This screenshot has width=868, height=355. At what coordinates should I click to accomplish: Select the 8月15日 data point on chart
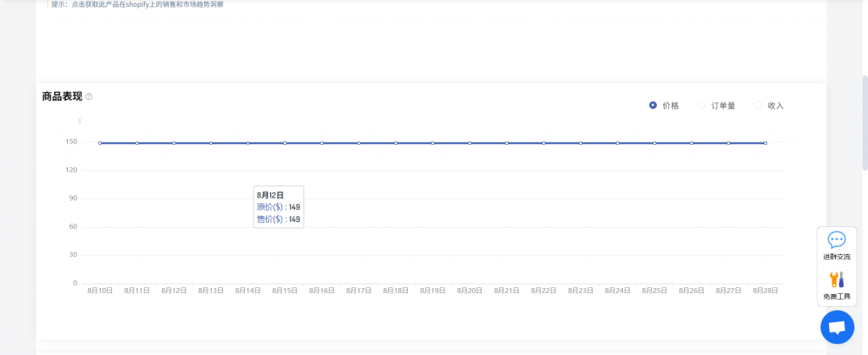coord(285,143)
